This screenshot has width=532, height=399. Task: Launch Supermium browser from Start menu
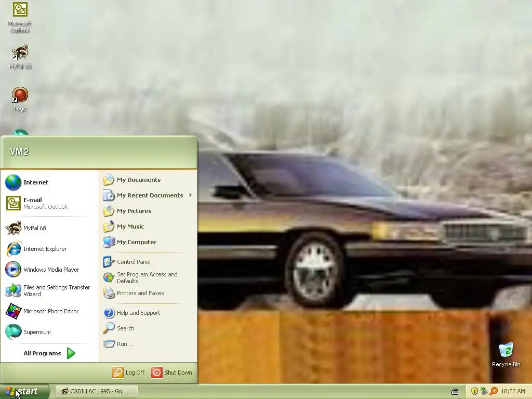[49, 332]
